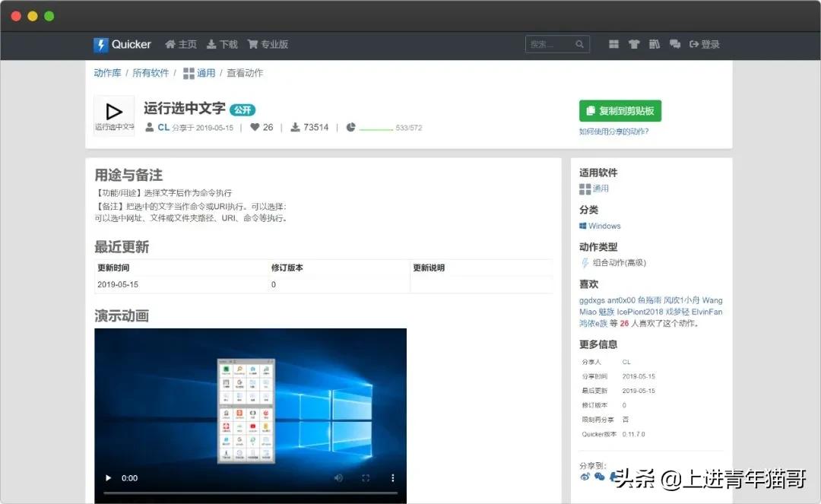The height and width of the screenshot is (504, 821).
Task: Share action to Weibo
Action: pos(584,477)
